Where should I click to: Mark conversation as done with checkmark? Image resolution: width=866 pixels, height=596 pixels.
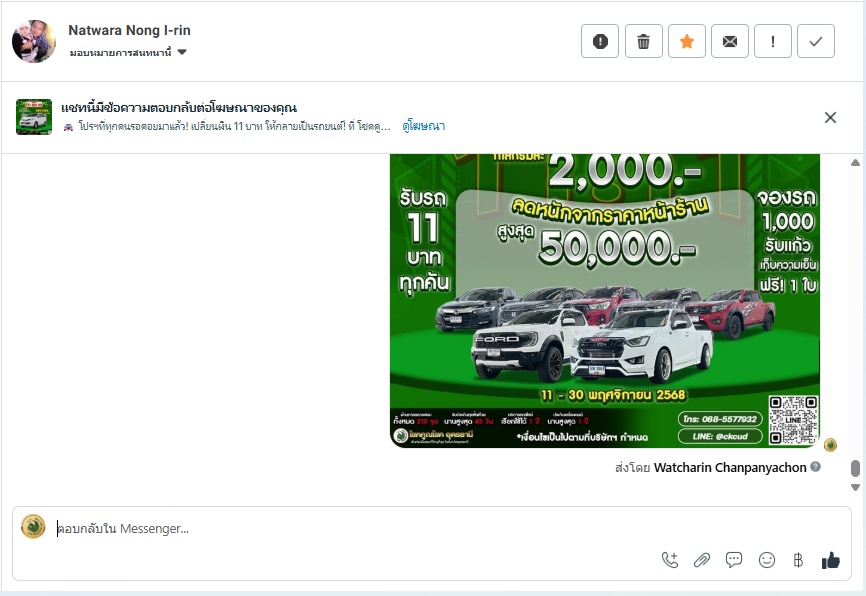click(x=816, y=41)
